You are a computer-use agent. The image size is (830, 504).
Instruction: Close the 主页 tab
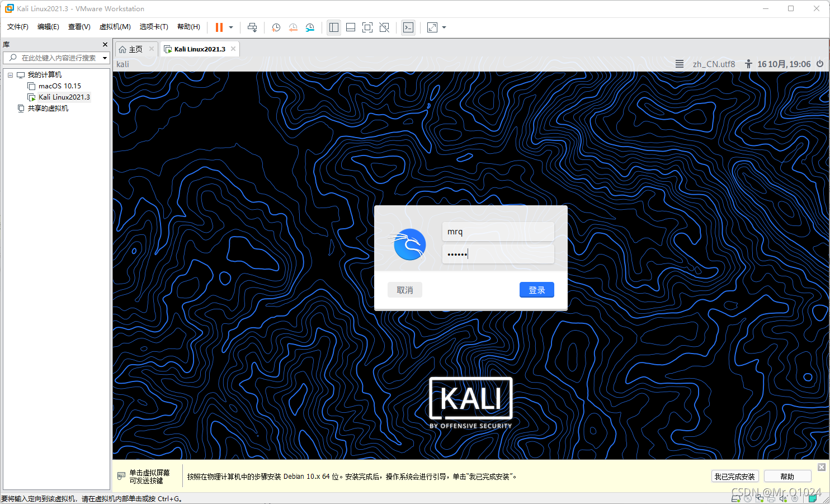(x=152, y=49)
